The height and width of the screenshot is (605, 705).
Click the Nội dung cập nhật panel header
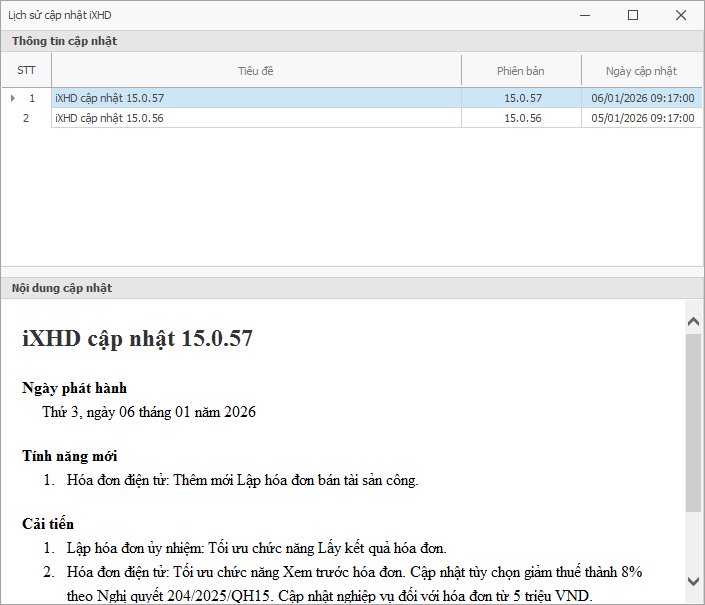point(352,288)
